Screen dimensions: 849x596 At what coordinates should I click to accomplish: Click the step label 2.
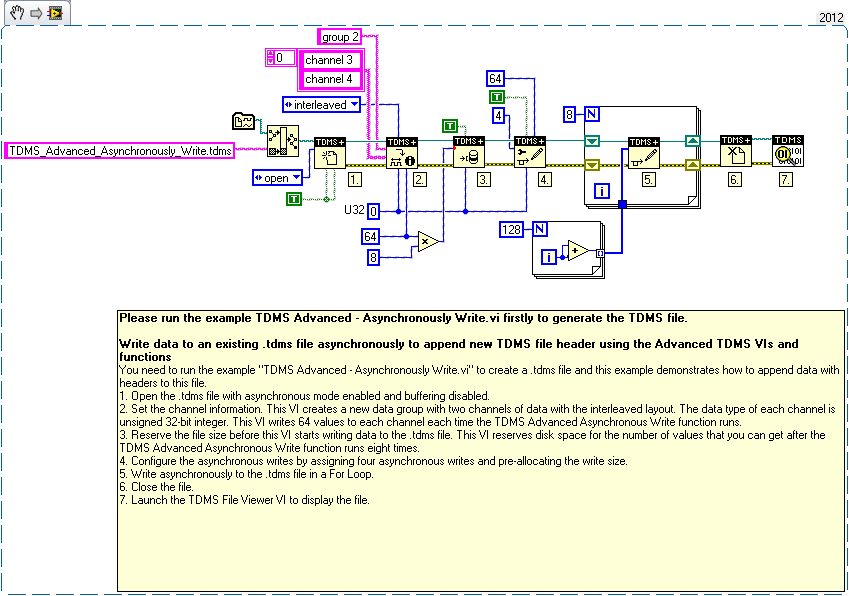[x=420, y=180]
